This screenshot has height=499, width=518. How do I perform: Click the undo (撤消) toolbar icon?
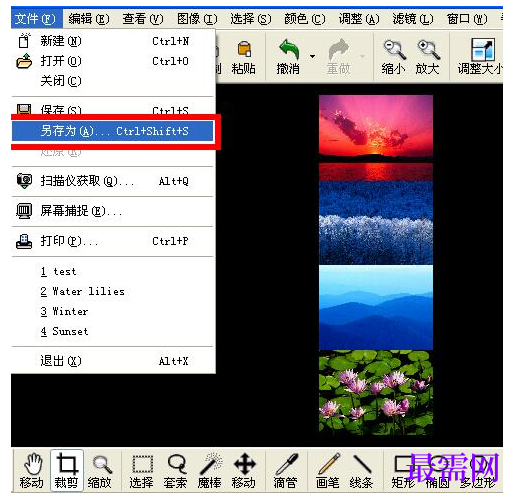point(288,57)
